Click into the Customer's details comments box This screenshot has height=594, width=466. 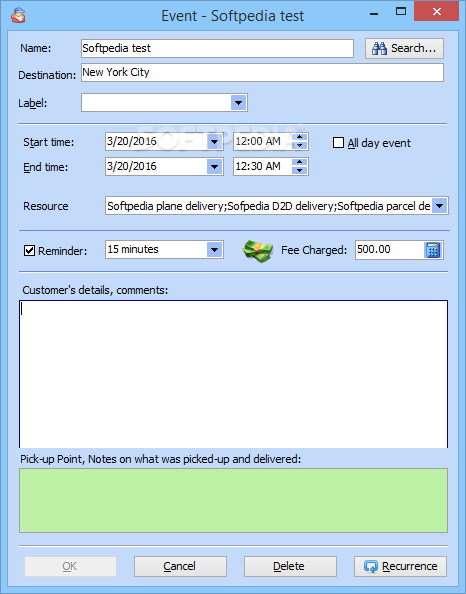(x=233, y=374)
